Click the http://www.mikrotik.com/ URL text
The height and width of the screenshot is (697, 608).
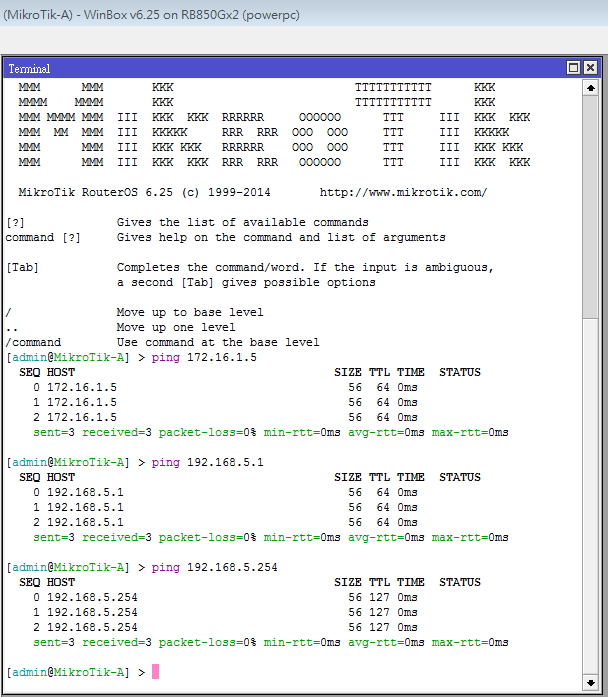click(403, 192)
